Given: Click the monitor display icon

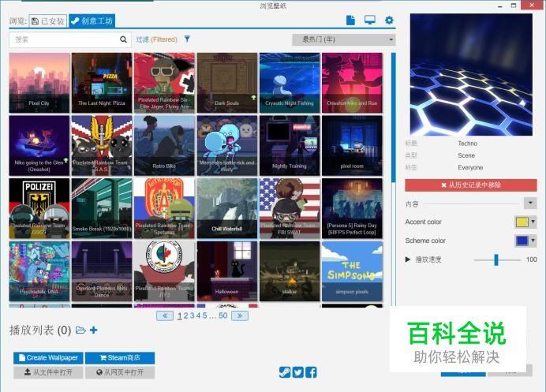Looking at the screenshot, I should click(x=370, y=21).
